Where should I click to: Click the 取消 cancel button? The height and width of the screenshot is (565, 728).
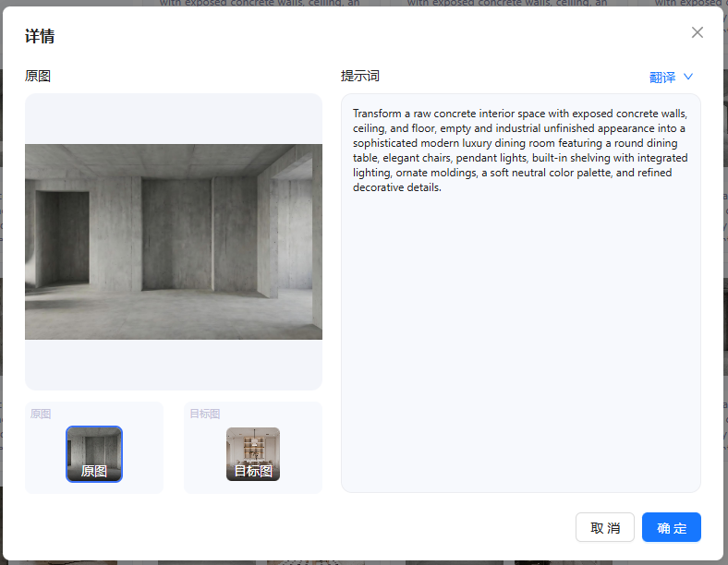click(605, 527)
